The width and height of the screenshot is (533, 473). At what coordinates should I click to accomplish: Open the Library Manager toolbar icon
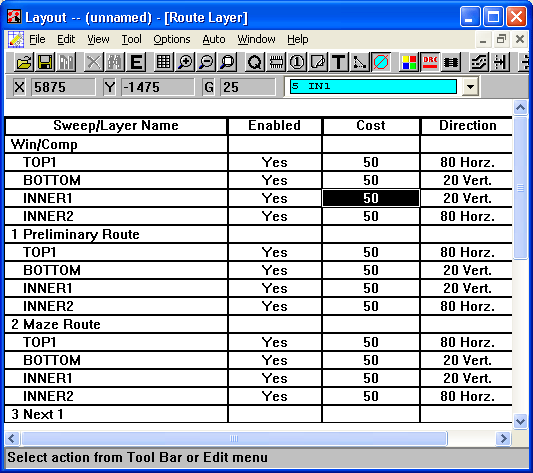coord(66,63)
